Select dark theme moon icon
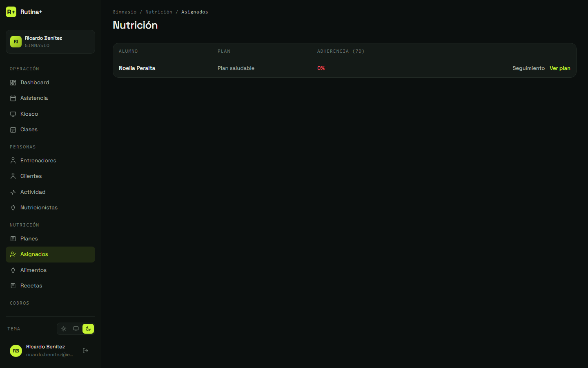 (88, 329)
